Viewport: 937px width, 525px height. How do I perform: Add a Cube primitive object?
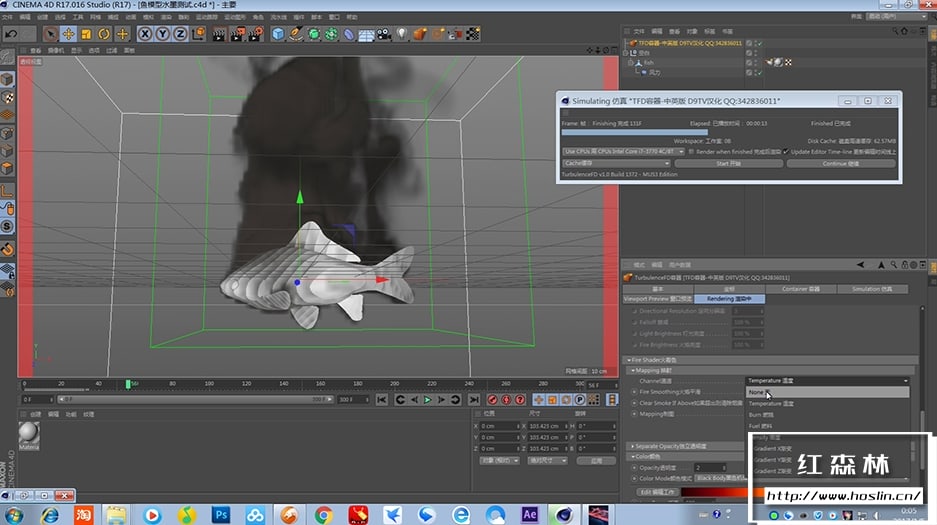coord(278,34)
